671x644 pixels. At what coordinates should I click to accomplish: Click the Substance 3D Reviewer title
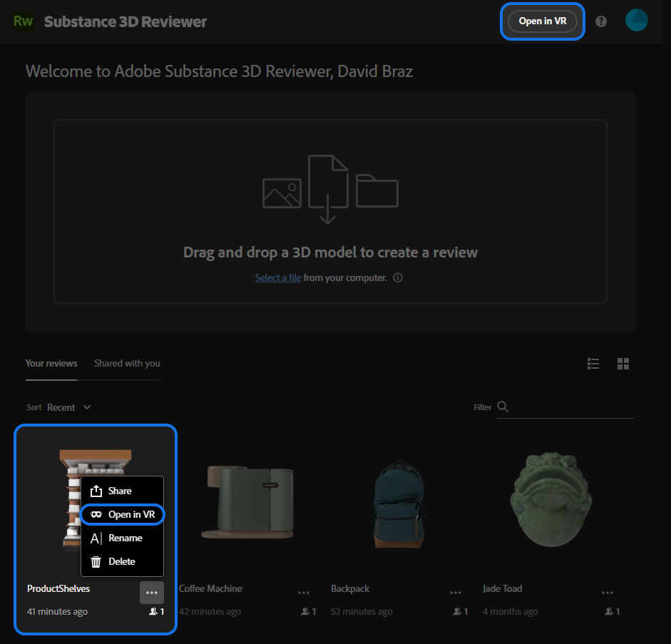[126, 22]
